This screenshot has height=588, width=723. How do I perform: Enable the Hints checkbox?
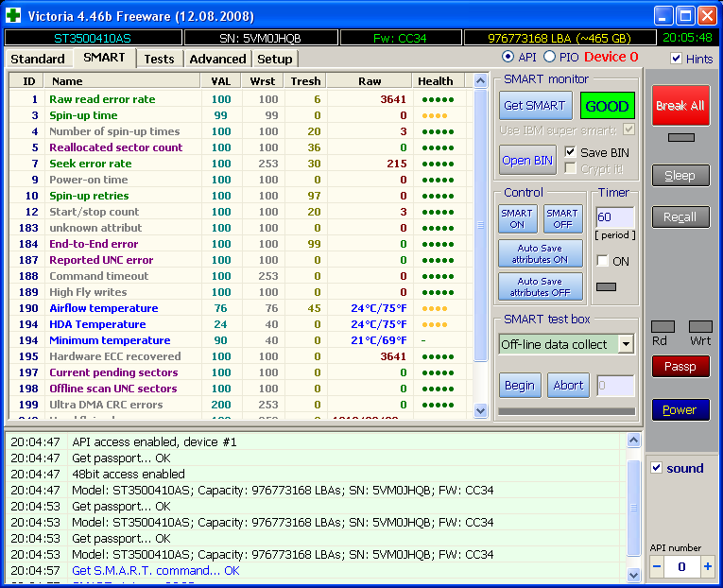(x=676, y=59)
